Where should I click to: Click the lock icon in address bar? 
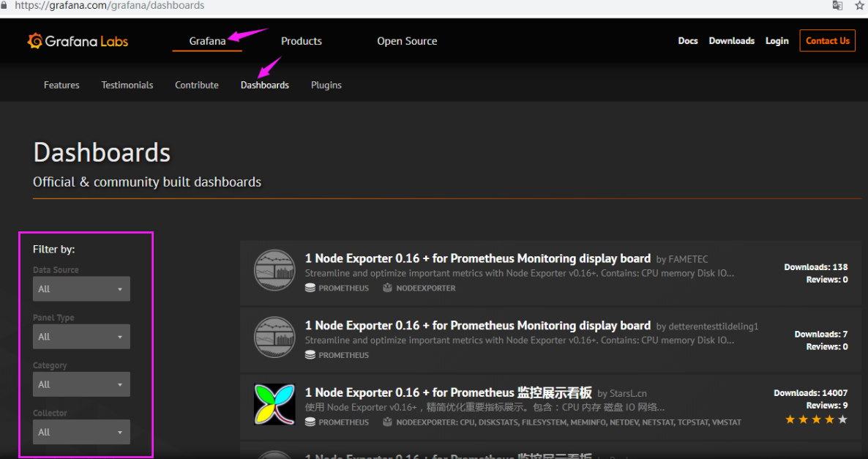point(4,5)
